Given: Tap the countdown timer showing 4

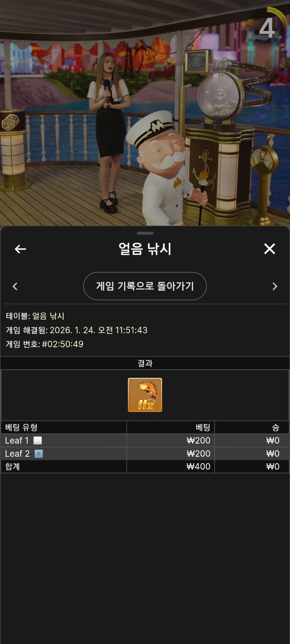Looking at the screenshot, I should pyautogui.click(x=267, y=28).
